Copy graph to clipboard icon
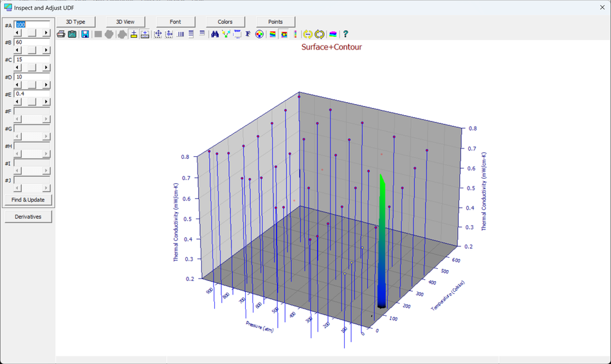Image resolution: width=611 pixels, height=364 pixels. coord(72,34)
